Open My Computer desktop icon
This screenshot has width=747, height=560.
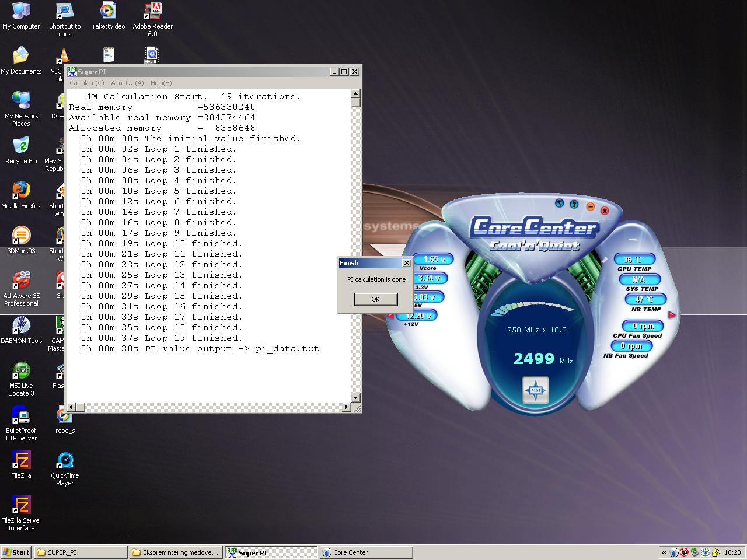pyautogui.click(x=21, y=16)
